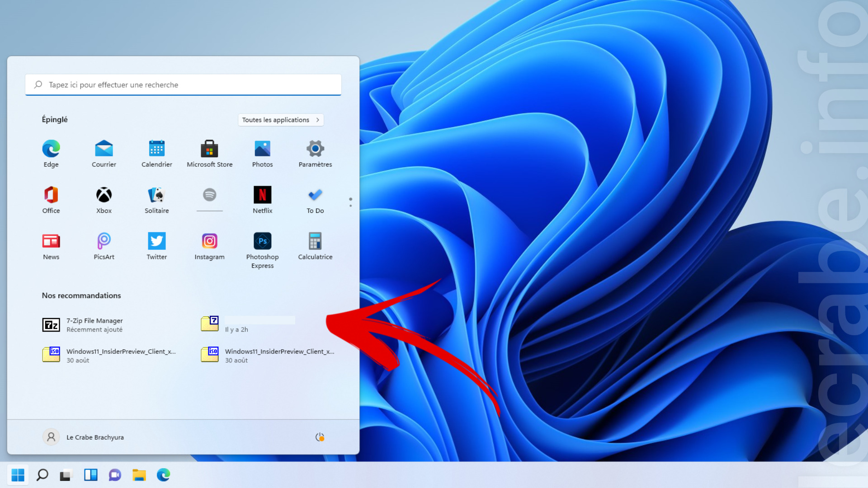This screenshot has width=868, height=488.
Task: Open the Twitter app
Action: [x=157, y=246]
